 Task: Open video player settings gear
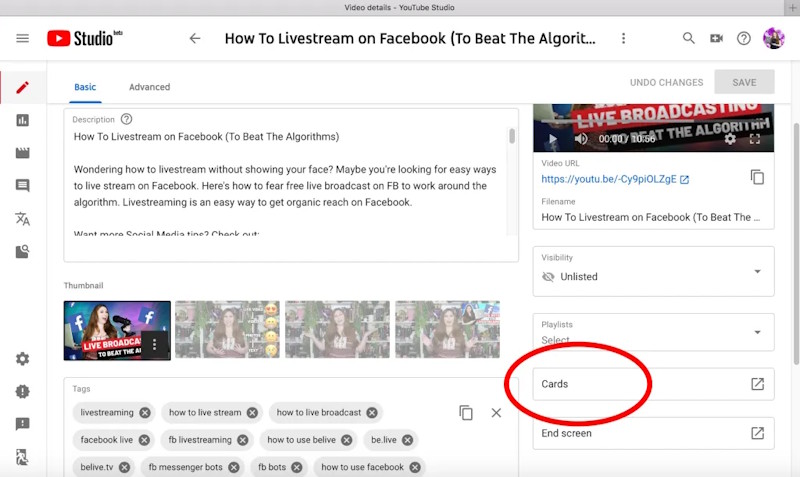click(730, 139)
